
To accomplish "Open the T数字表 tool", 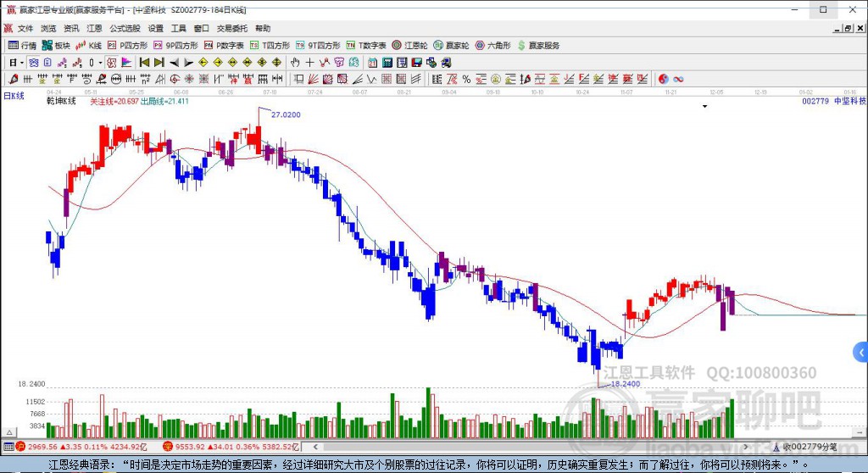I will click(x=366, y=46).
